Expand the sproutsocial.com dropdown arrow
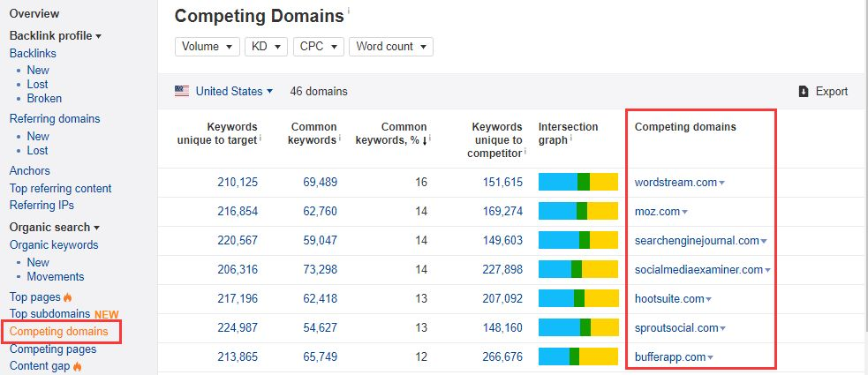Viewport: 868px width, 375px height. pos(722,328)
